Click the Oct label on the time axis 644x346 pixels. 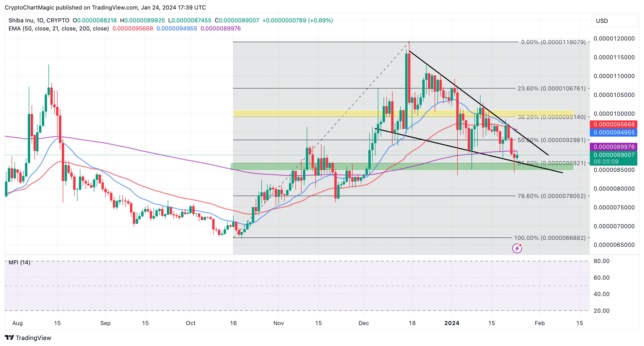point(191,323)
